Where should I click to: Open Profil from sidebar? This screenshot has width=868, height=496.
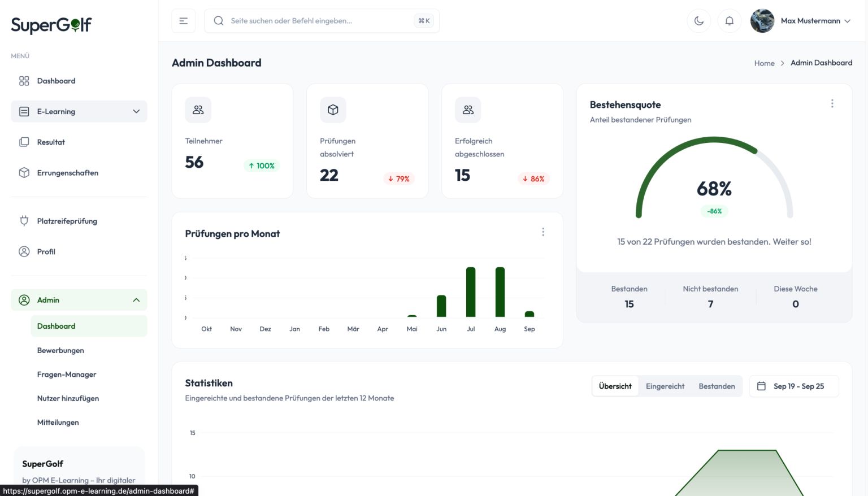79,251
